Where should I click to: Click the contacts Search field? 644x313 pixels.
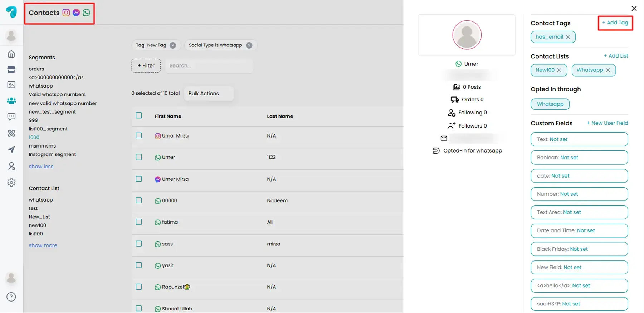pyautogui.click(x=209, y=66)
